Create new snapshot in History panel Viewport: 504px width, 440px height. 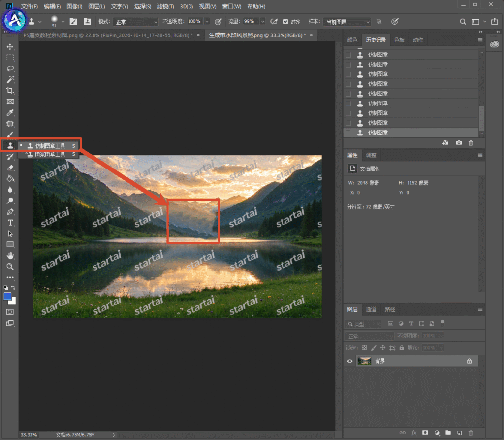(x=459, y=143)
